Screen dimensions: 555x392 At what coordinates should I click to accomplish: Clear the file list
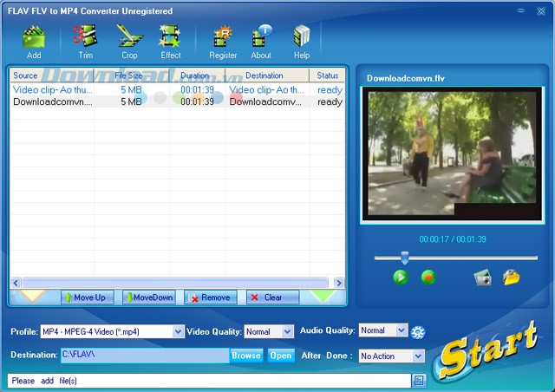click(x=272, y=297)
